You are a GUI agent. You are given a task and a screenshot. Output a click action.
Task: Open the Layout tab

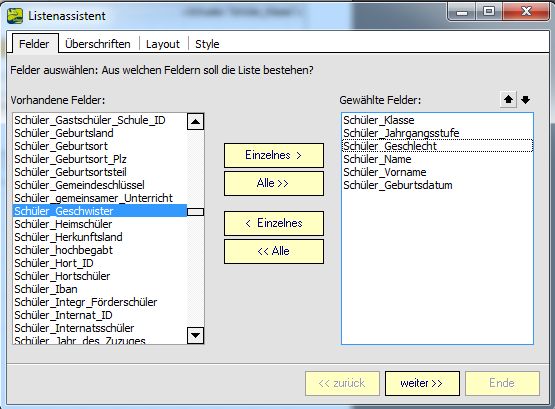click(x=163, y=44)
